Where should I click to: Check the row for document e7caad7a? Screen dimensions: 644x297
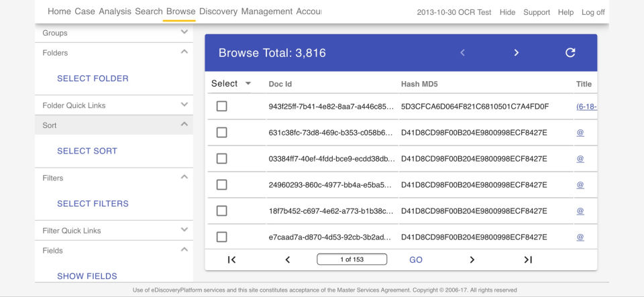coord(222,237)
